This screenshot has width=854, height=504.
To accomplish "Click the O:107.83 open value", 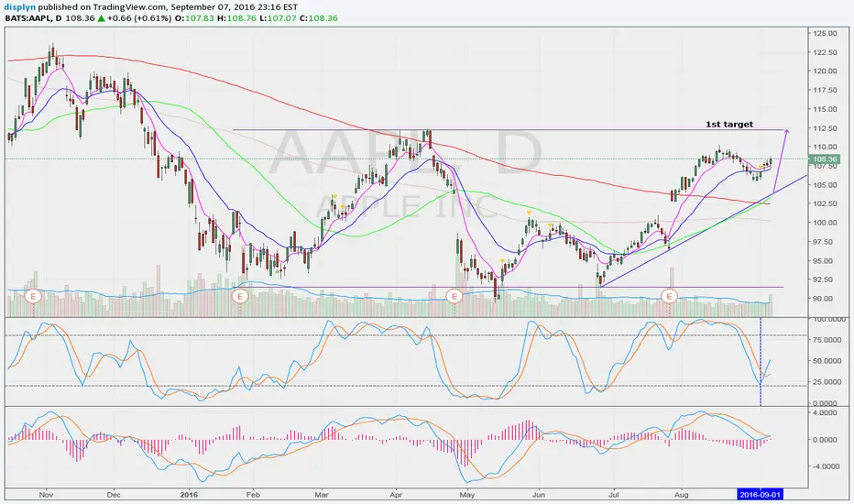I will 195,18.
